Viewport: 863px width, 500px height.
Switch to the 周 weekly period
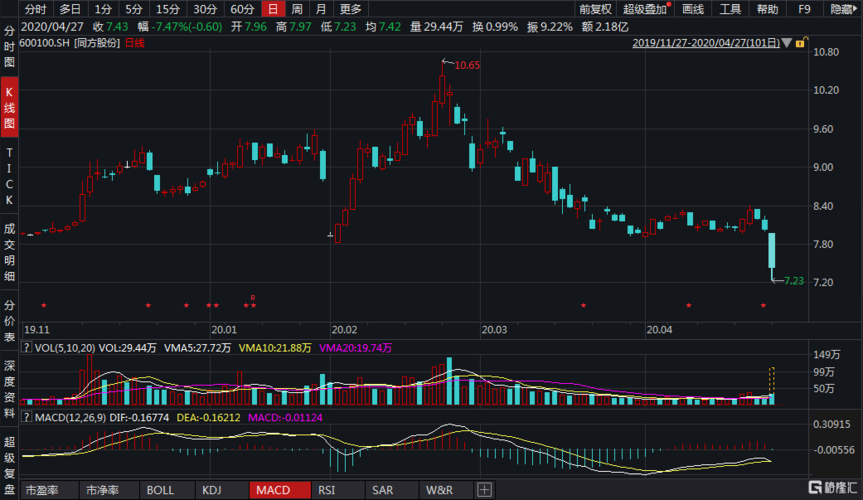[296, 9]
